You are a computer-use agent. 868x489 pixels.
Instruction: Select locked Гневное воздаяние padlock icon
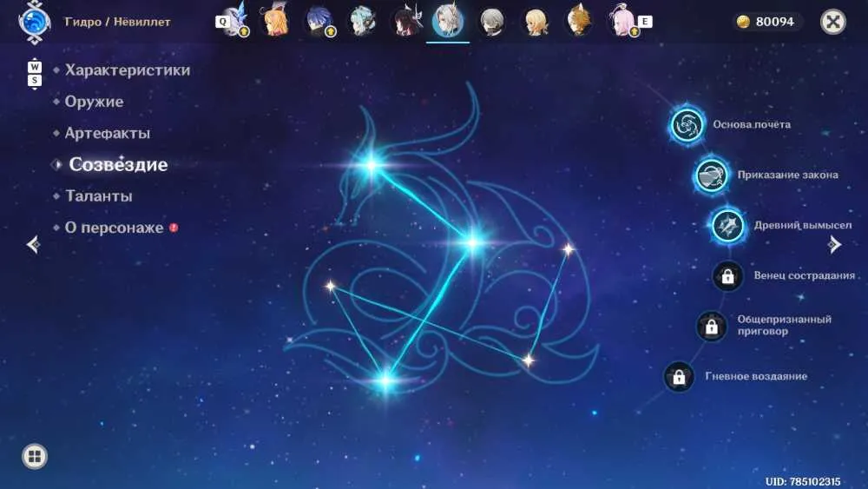click(679, 377)
